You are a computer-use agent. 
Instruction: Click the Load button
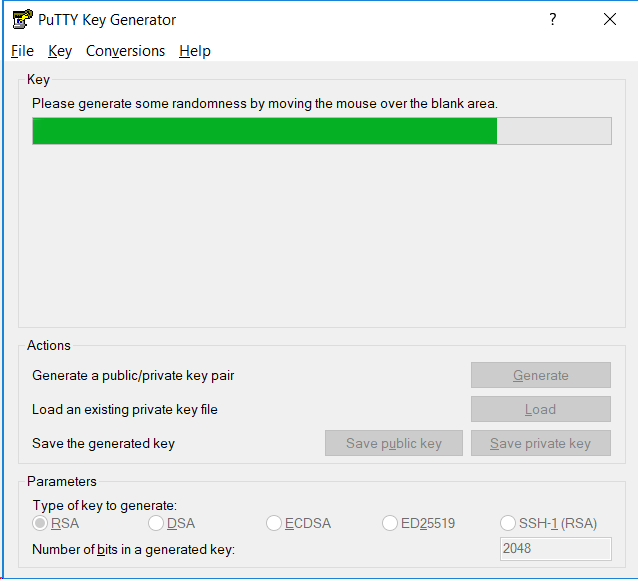[x=541, y=409]
